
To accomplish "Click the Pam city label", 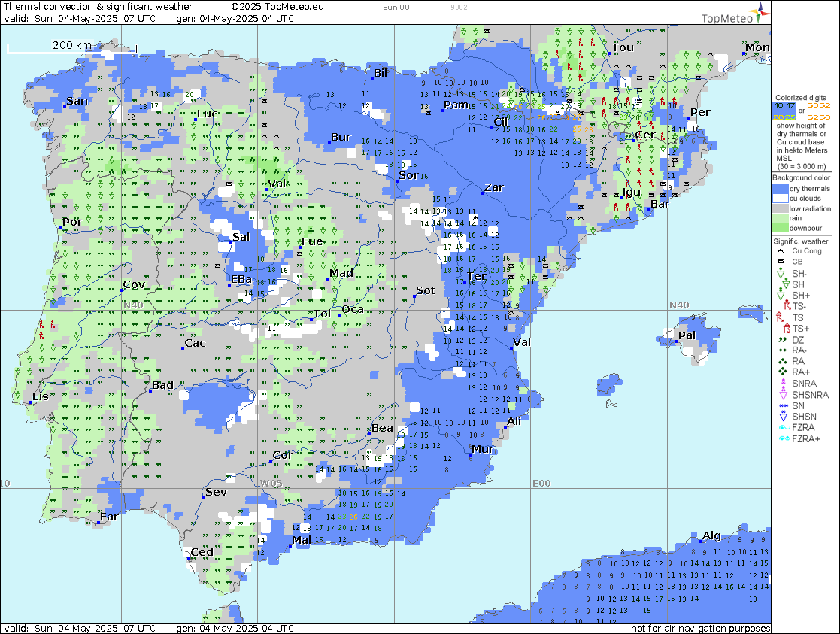I will [456, 105].
